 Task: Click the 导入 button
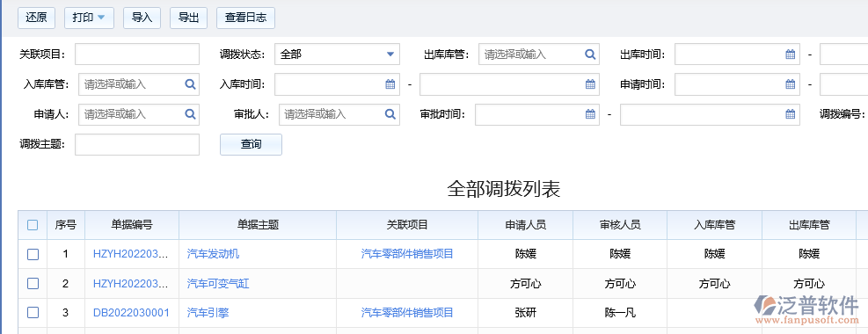click(x=142, y=18)
